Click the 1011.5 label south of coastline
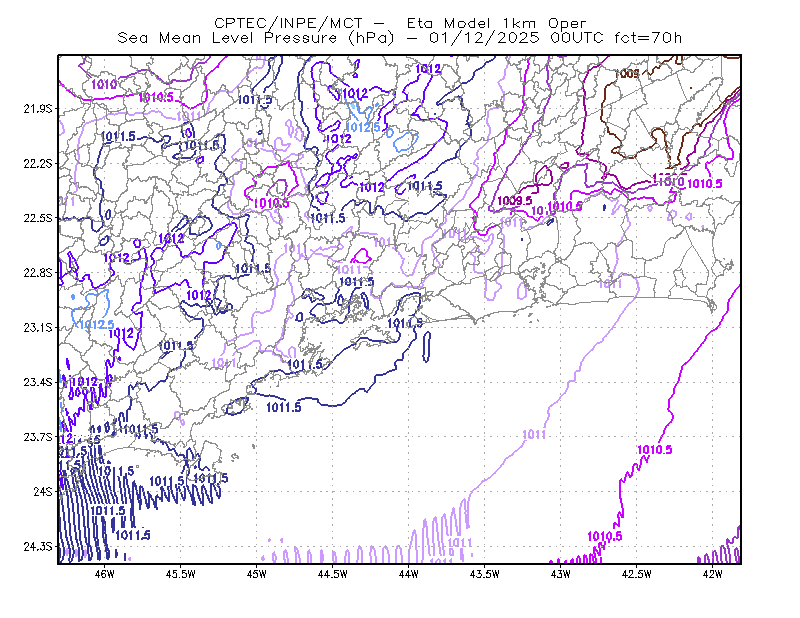This screenshot has height=618, width=800. point(284,407)
